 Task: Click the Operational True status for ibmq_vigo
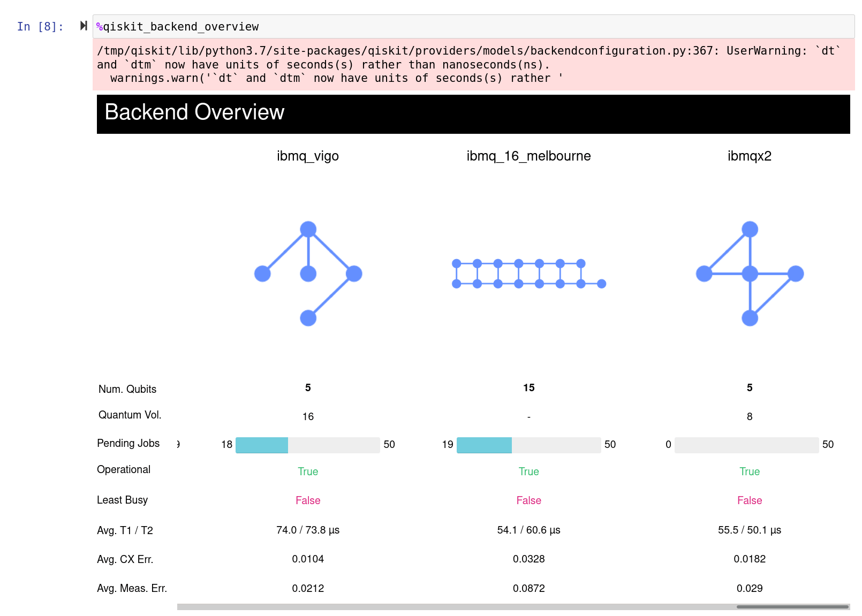click(308, 471)
